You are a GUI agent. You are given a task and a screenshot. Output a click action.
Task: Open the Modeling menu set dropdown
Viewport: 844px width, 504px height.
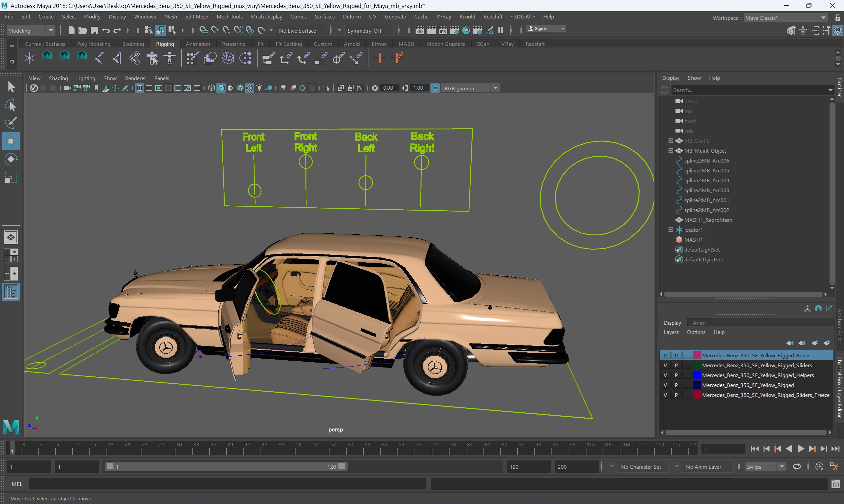(31, 31)
